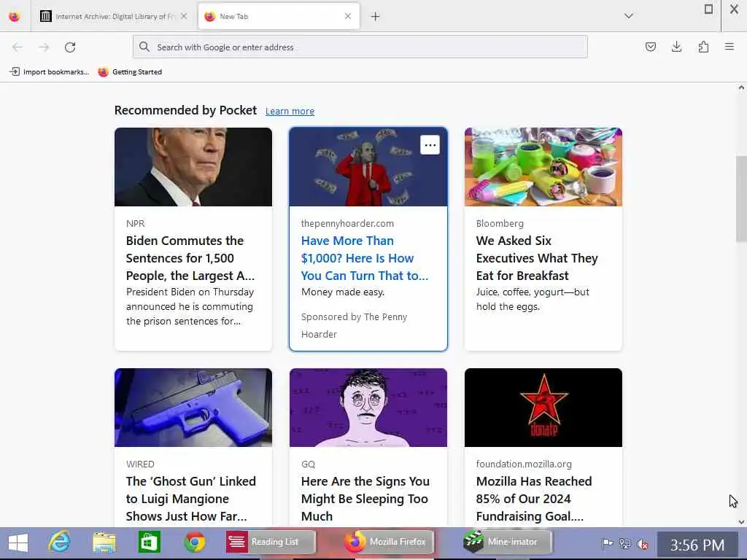The image size is (747, 560).
Task: Go forward with the forward arrow
Action: (x=44, y=47)
